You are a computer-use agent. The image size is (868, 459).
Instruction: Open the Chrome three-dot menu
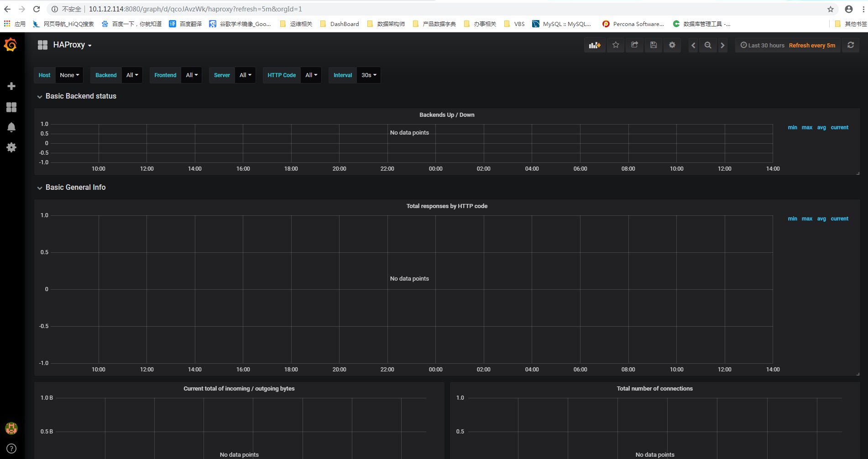coord(863,9)
